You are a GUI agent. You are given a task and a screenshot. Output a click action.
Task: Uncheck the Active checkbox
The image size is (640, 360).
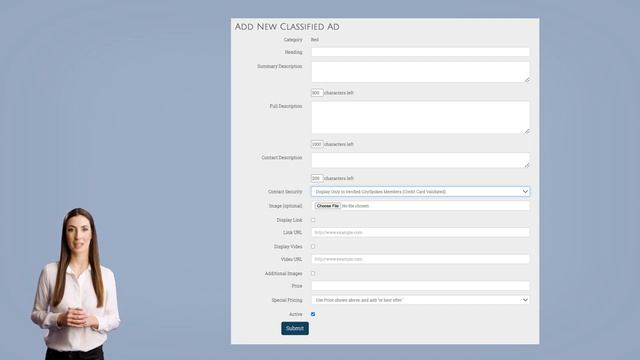(313, 314)
